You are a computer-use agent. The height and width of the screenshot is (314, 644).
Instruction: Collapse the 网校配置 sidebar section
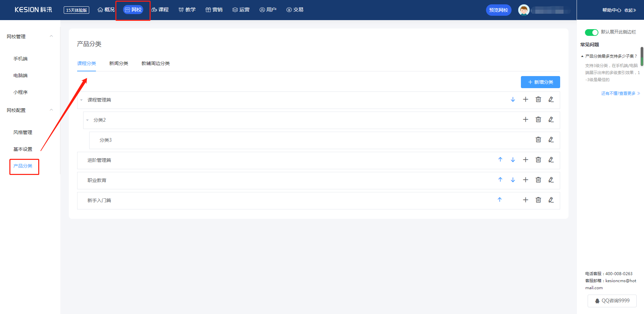pyautogui.click(x=51, y=110)
